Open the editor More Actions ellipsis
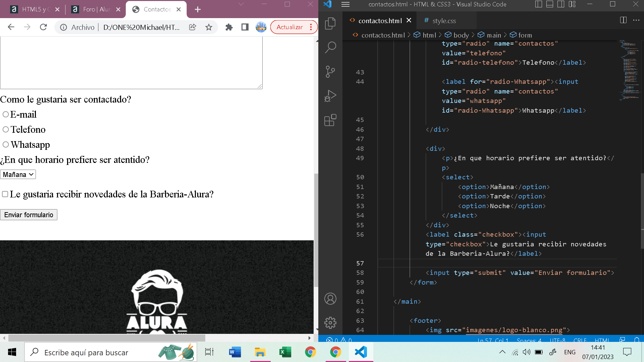The height and width of the screenshot is (362, 644). point(636,20)
